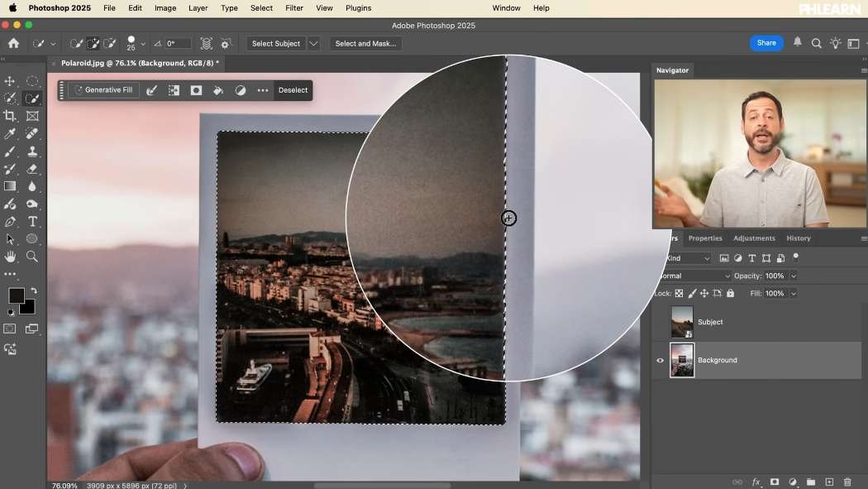Toggle Lock all padlock

[x=730, y=294]
